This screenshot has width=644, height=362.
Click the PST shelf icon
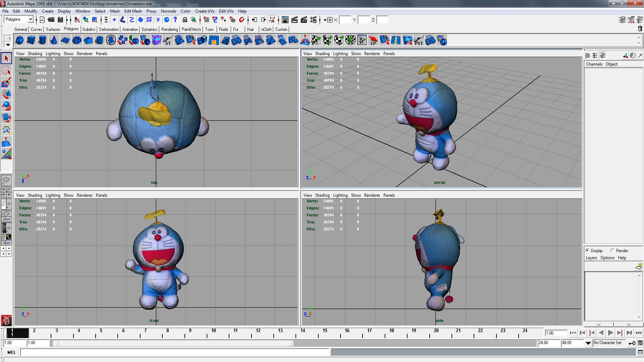pos(419,41)
